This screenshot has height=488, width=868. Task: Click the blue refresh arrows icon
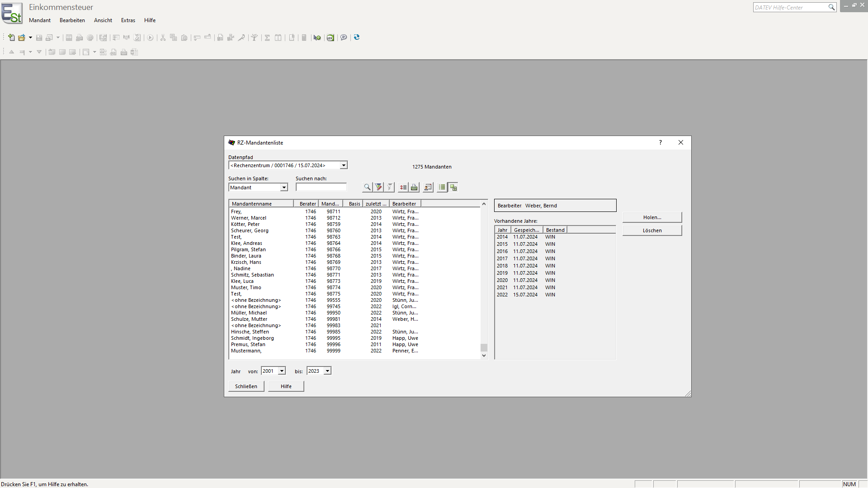coord(357,38)
